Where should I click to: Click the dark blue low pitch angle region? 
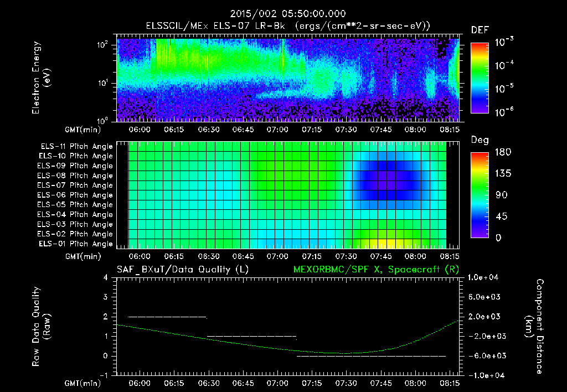[x=386, y=180]
